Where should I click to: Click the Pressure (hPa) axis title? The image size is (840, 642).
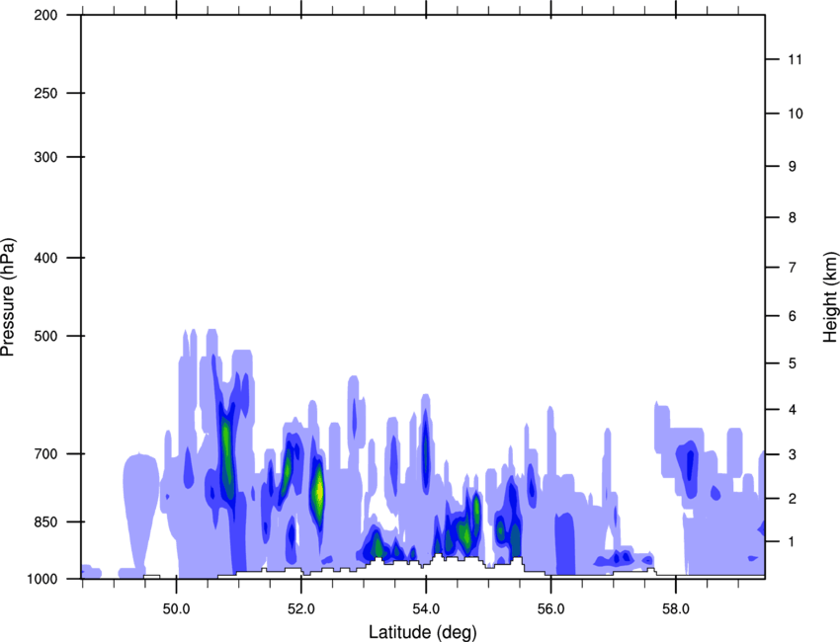coord(8,297)
